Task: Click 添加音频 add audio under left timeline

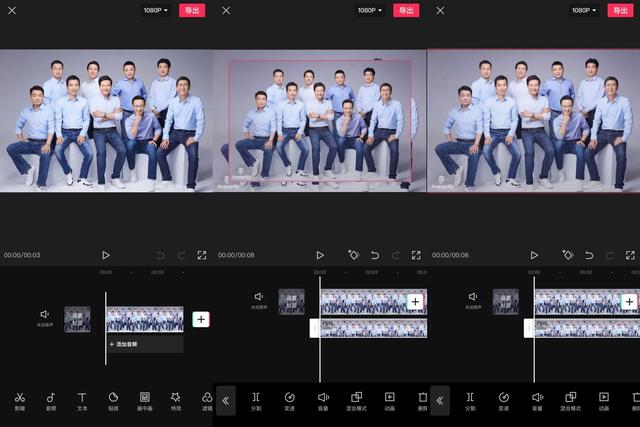Action: point(145,344)
